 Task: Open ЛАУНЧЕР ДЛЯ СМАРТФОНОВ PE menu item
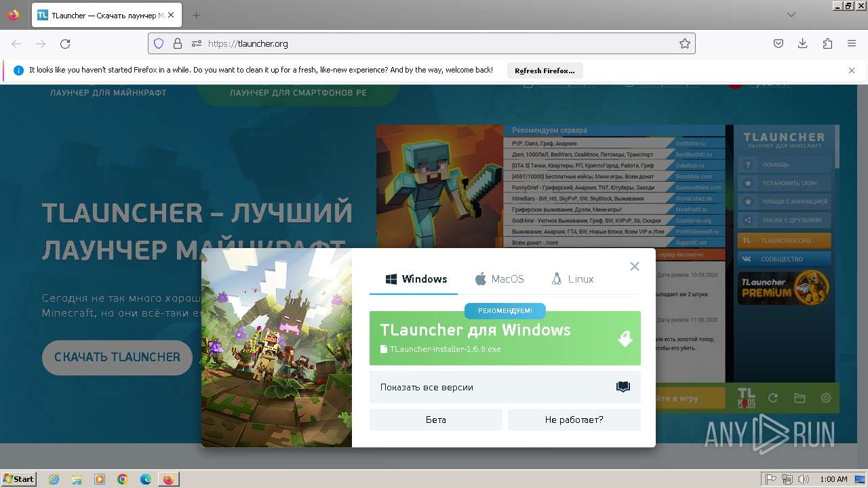pos(298,93)
